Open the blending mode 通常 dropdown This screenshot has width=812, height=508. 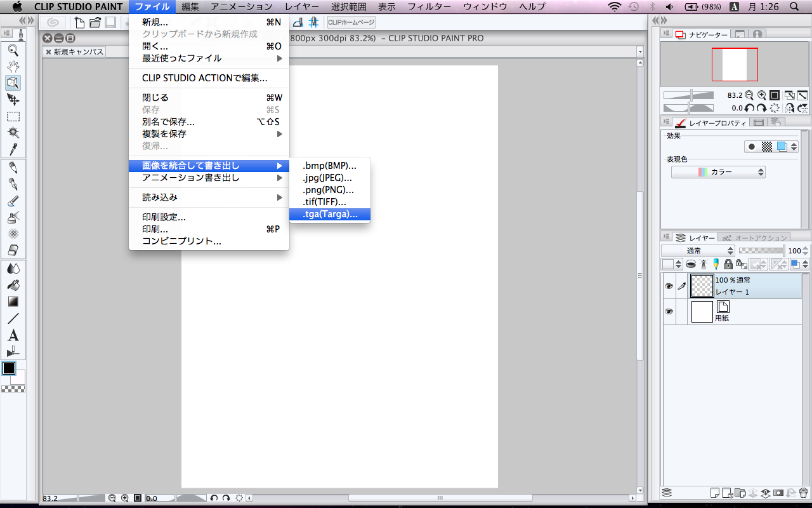[x=698, y=251]
